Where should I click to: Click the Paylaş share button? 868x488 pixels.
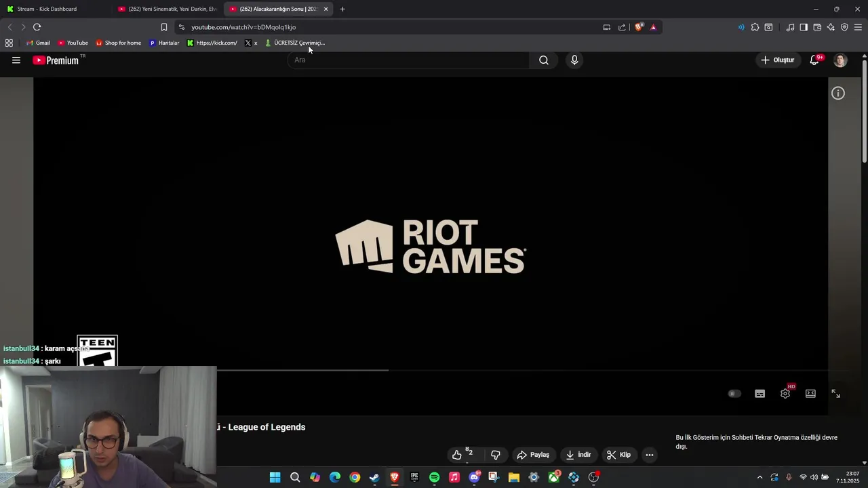533,455
